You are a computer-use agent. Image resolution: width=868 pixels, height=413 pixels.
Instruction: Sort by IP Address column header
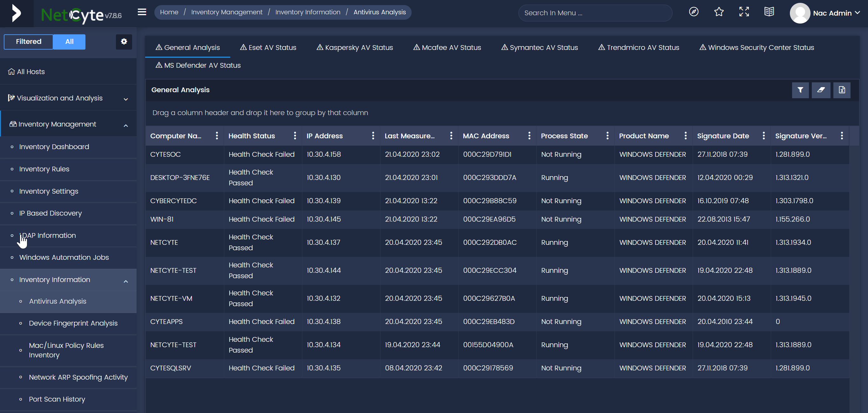[x=325, y=136]
